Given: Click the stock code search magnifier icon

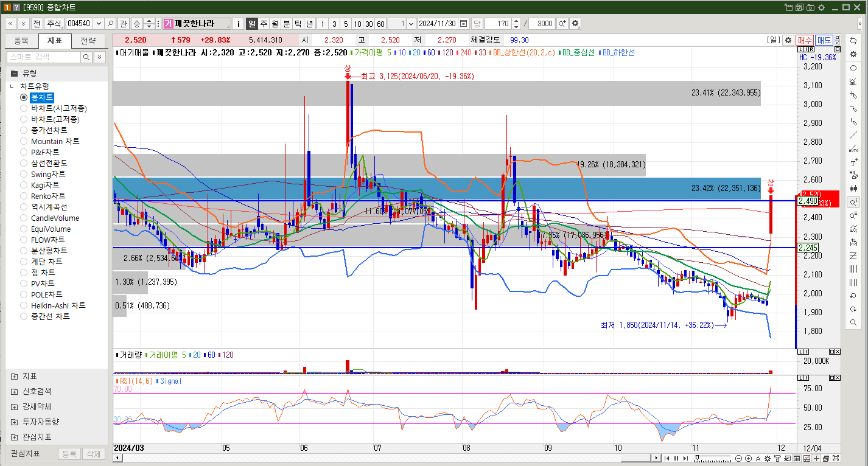Looking at the screenshot, I should (110, 24).
